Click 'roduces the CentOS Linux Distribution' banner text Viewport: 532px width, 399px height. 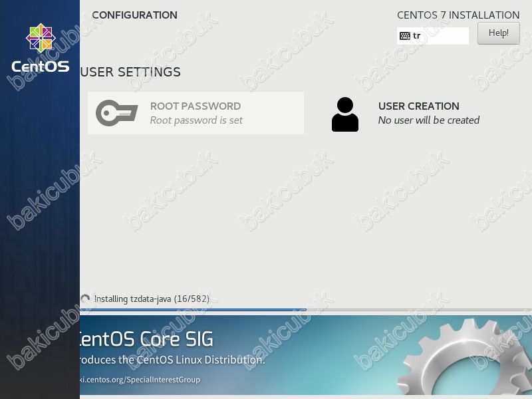(172, 360)
